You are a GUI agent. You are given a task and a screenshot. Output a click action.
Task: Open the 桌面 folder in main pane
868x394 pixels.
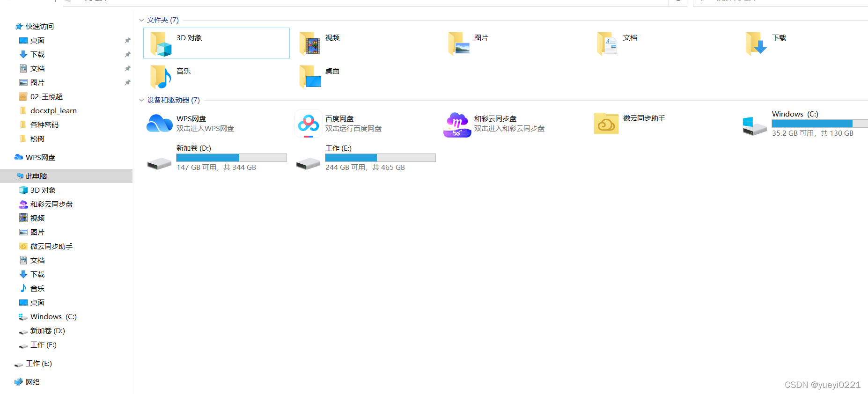(x=309, y=77)
